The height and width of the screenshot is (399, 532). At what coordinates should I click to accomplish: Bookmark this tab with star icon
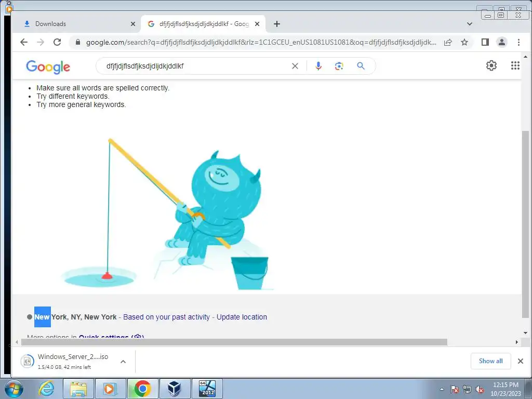coord(464,42)
